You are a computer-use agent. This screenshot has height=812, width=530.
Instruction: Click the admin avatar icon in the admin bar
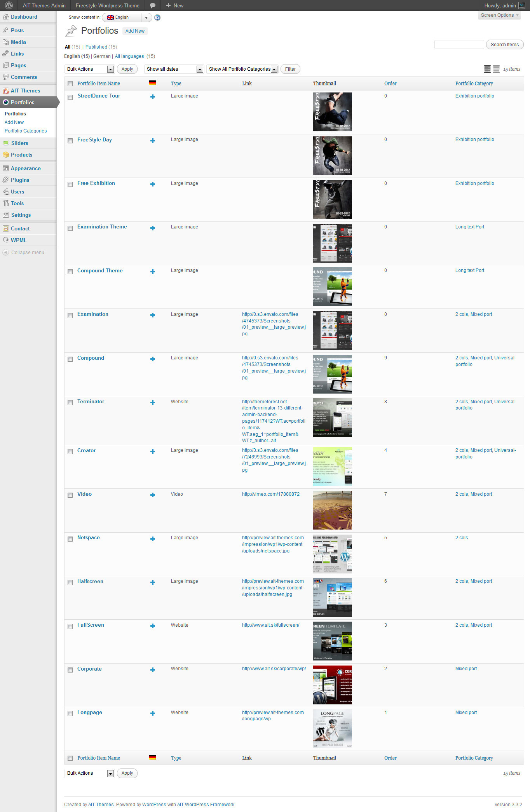coord(522,5)
